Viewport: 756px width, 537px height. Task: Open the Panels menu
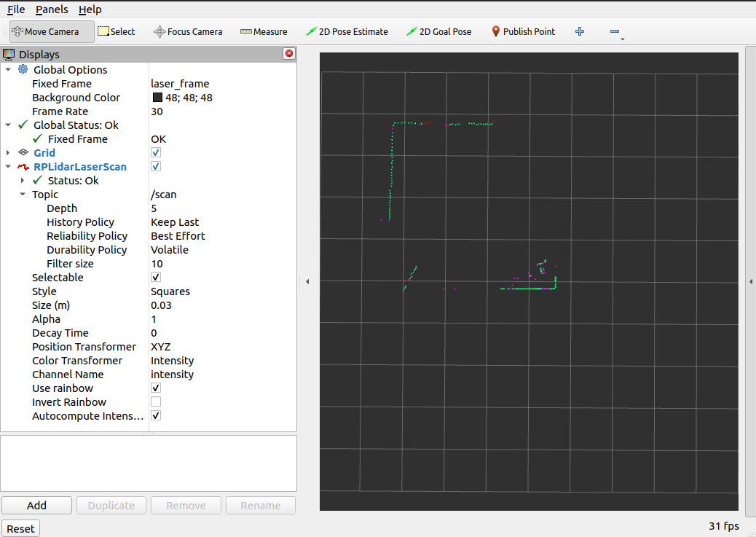(x=52, y=9)
